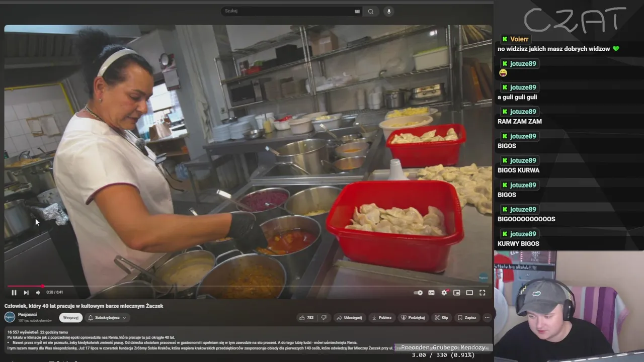
Task: Click the streamer webcam feed
Action: click(x=569, y=305)
